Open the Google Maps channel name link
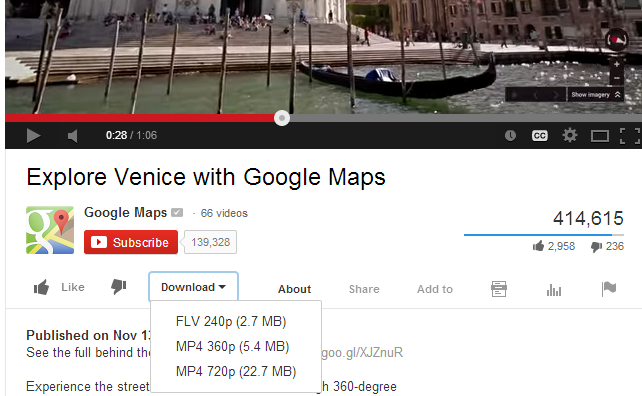642x396 pixels. (125, 213)
